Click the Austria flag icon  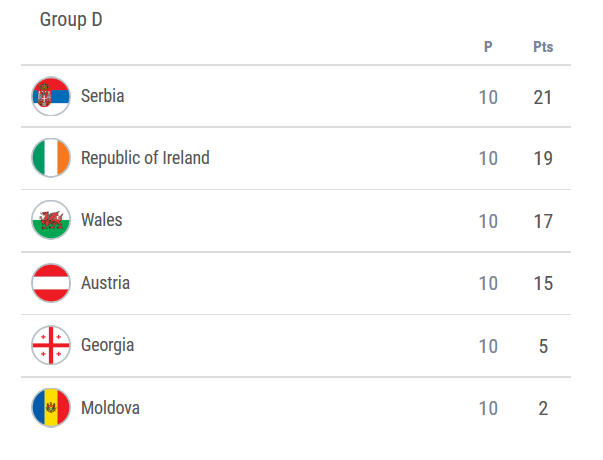click(x=51, y=283)
